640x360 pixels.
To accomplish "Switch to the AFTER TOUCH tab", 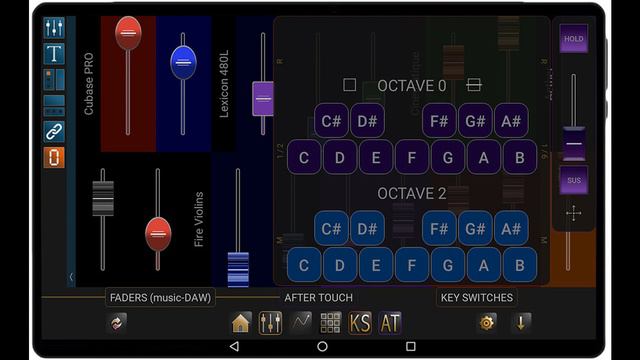I will pos(318,298).
